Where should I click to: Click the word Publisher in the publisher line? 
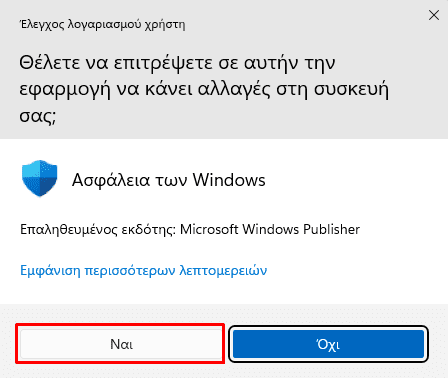click(x=331, y=229)
